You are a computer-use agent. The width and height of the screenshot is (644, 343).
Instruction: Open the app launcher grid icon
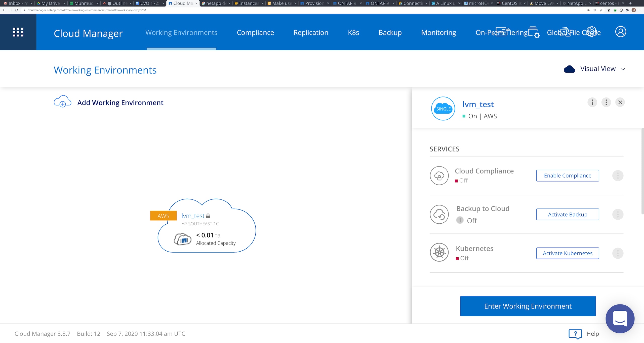point(18,32)
